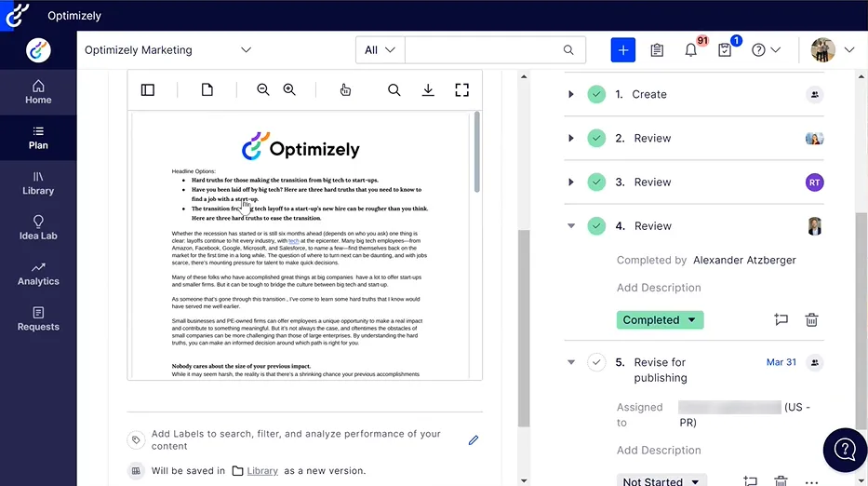This screenshot has width=868, height=486.
Task: Collapse step 4 Review
Action: pos(570,225)
